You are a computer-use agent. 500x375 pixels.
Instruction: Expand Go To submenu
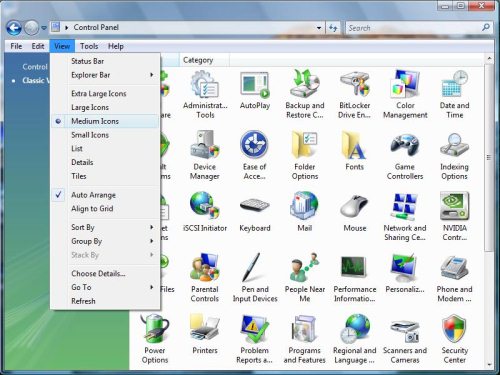pos(105,287)
